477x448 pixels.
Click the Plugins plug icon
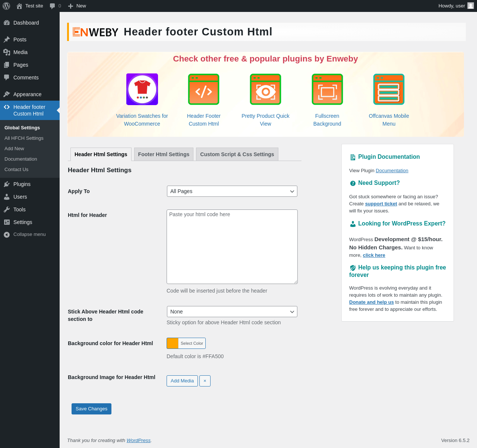(x=7, y=184)
